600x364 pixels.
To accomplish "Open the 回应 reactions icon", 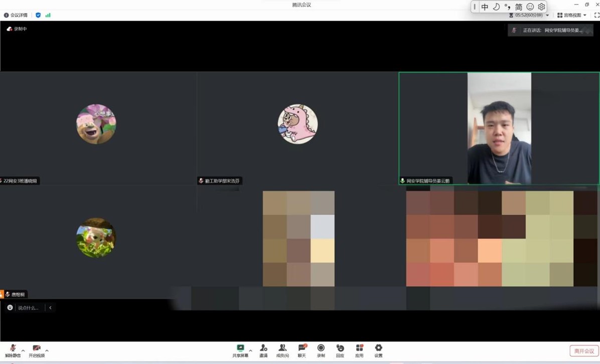I will 340,350.
